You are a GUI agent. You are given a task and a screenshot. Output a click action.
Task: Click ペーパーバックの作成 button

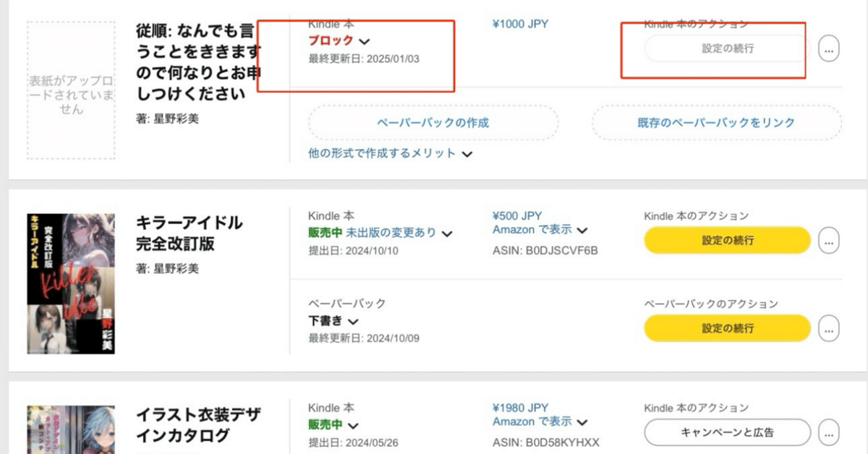tap(433, 122)
